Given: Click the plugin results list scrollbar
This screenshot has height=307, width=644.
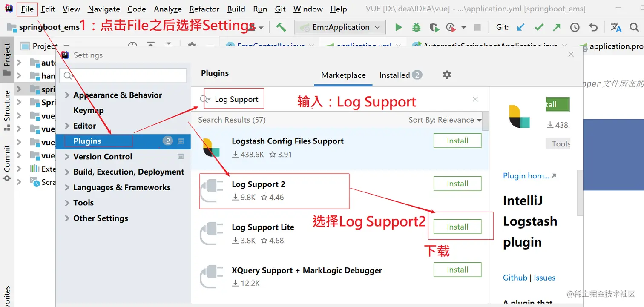Looking at the screenshot, I should point(485,121).
